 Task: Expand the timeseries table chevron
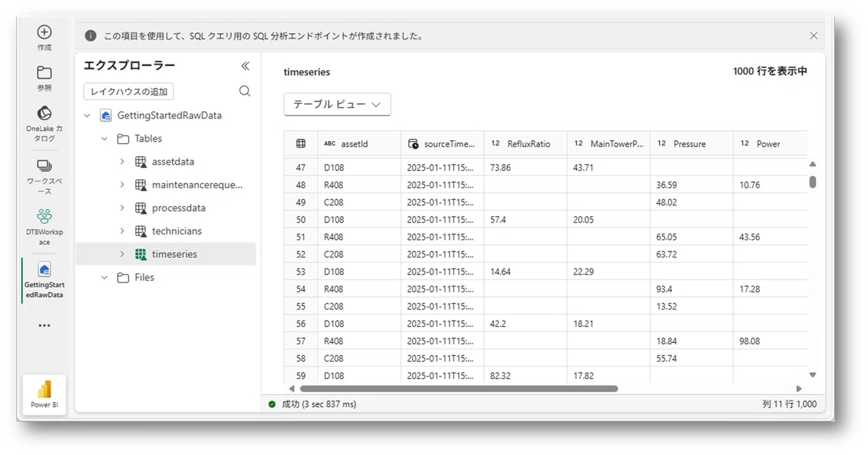click(122, 254)
